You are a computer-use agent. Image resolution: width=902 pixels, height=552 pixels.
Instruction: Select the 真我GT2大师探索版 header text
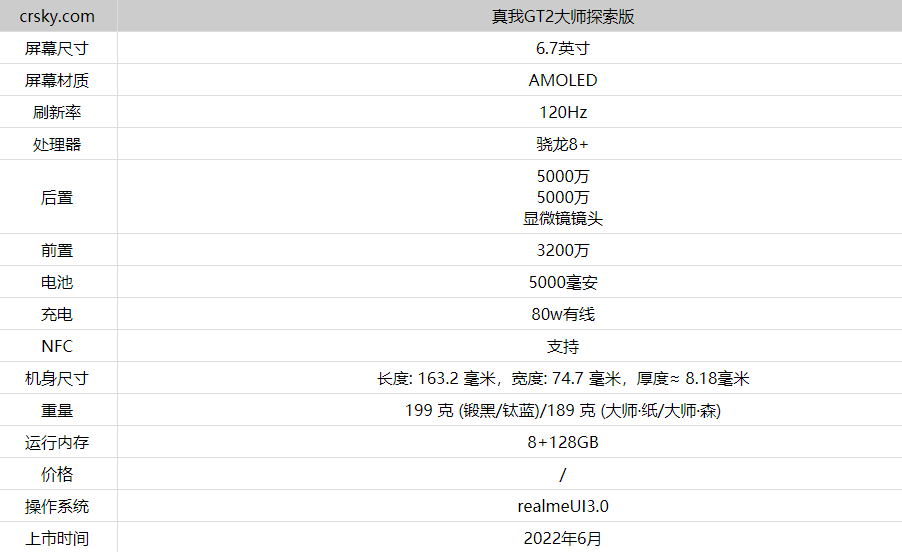click(x=563, y=16)
